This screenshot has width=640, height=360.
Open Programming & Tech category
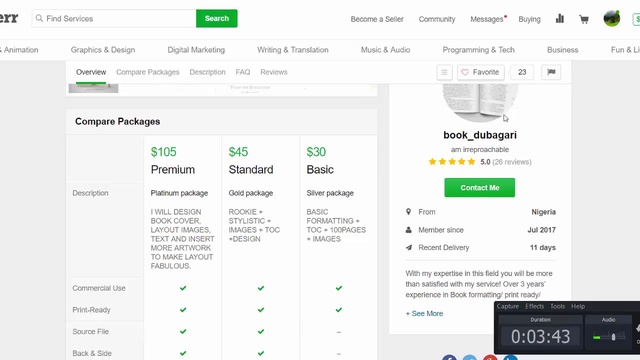(478, 50)
